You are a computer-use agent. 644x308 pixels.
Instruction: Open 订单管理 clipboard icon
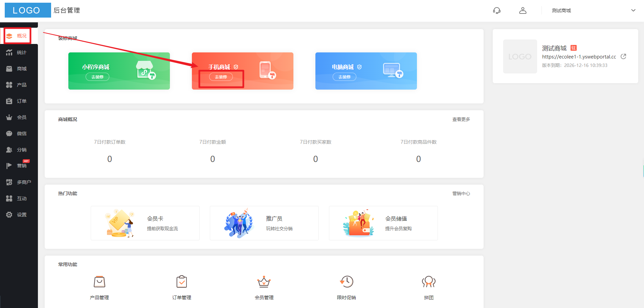click(182, 282)
